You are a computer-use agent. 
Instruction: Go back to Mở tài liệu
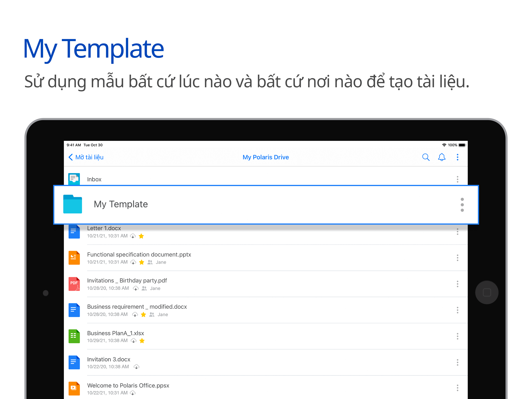coord(86,157)
